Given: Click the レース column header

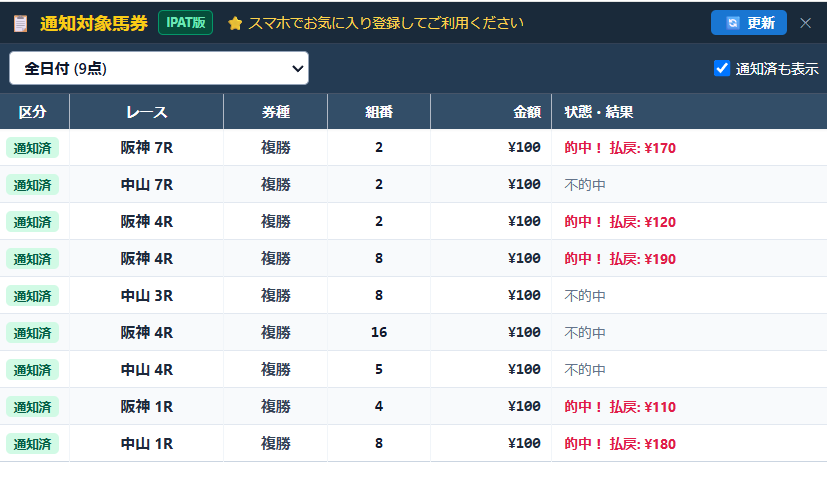Looking at the screenshot, I should coord(147,112).
